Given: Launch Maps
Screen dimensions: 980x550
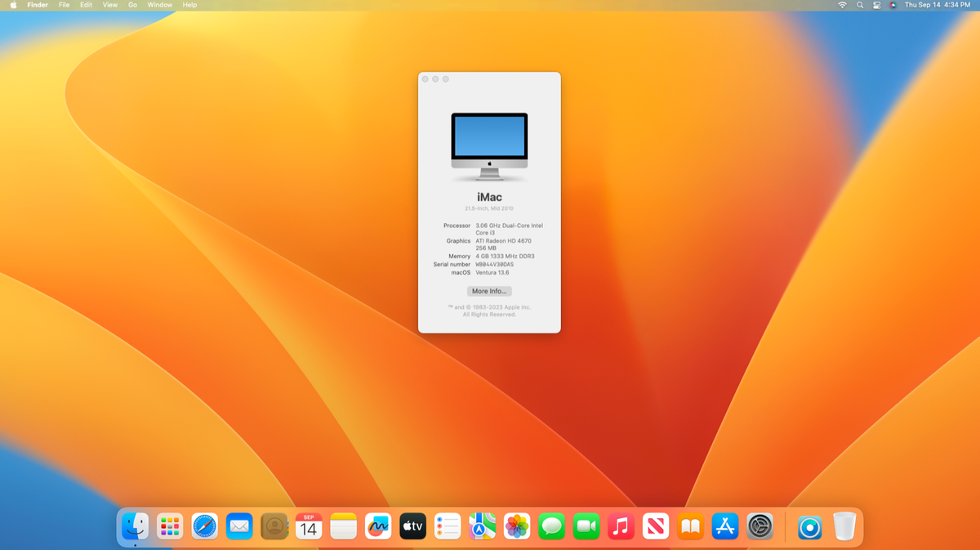Looking at the screenshot, I should point(482,526).
